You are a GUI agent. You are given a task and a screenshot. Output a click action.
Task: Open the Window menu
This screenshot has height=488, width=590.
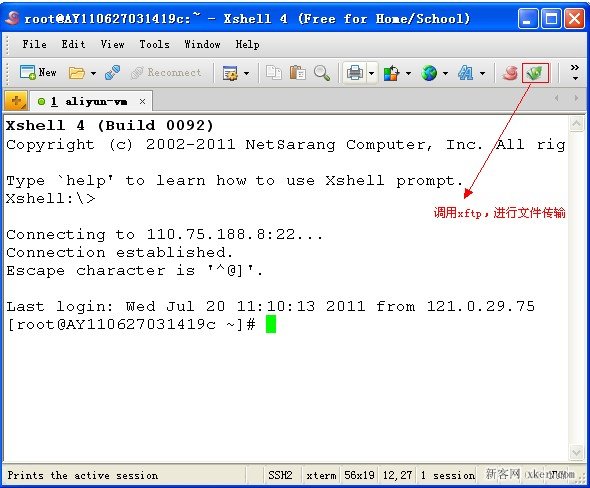point(202,44)
